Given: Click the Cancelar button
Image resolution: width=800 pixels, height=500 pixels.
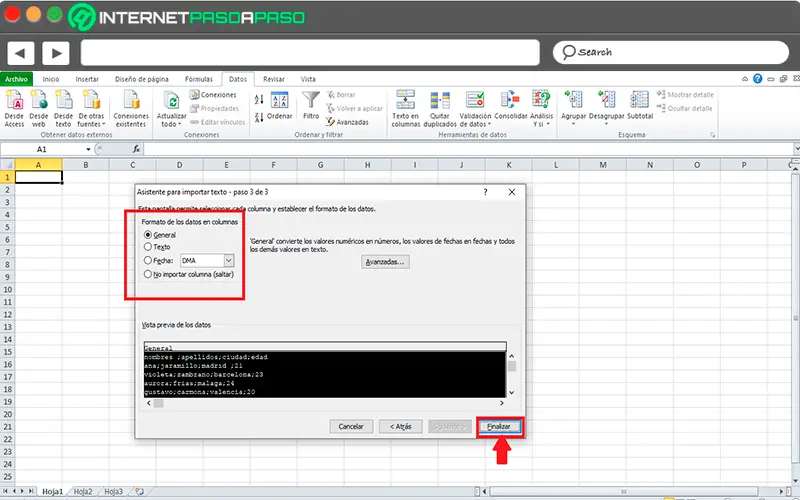Looking at the screenshot, I should [351, 427].
